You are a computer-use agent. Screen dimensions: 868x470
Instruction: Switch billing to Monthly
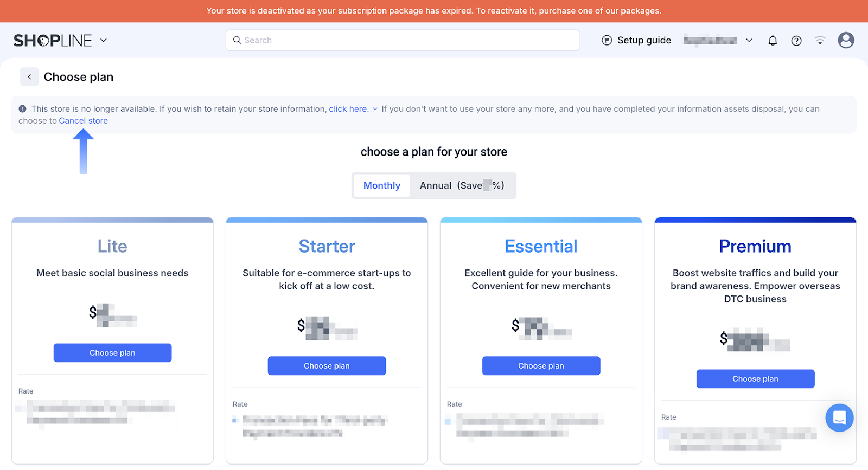click(382, 186)
